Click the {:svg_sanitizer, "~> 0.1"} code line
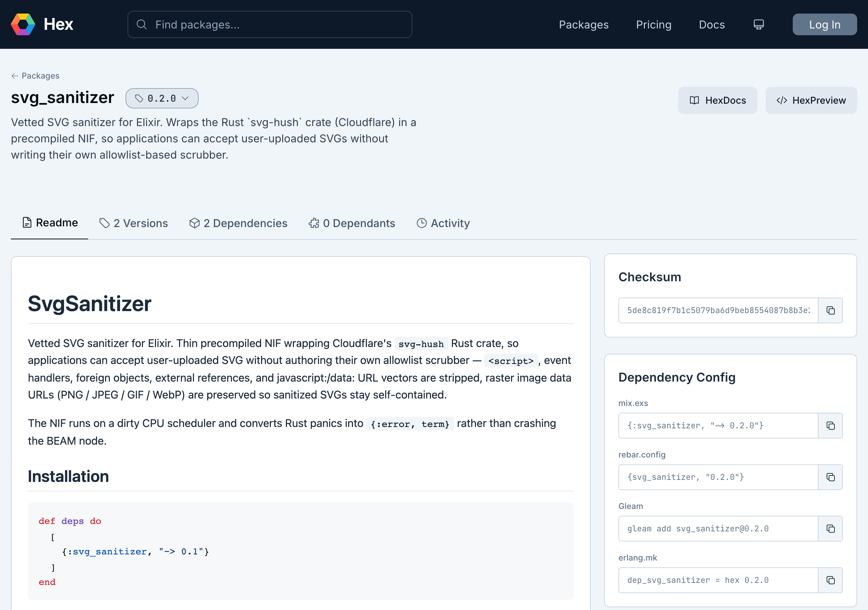 coord(135,552)
